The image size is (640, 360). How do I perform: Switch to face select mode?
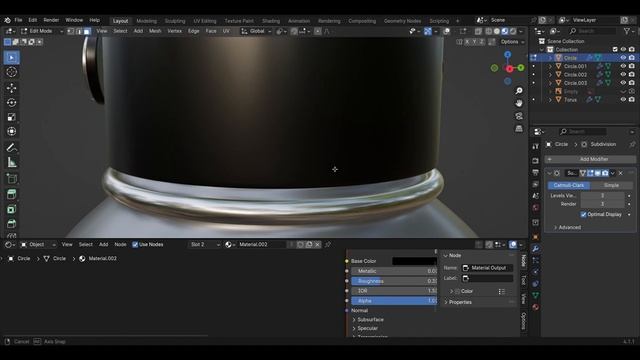tap(87, 31)
